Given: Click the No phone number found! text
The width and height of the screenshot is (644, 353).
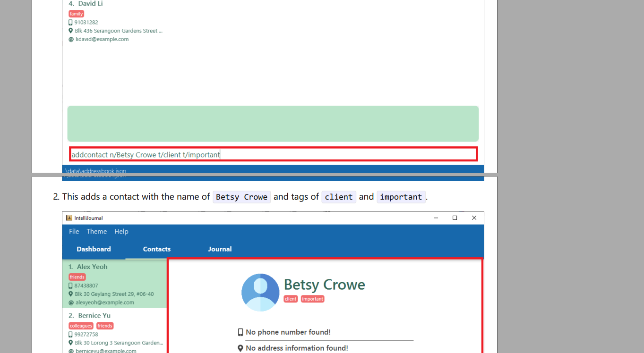Looking at the screenshot, I should coord(288,332).
